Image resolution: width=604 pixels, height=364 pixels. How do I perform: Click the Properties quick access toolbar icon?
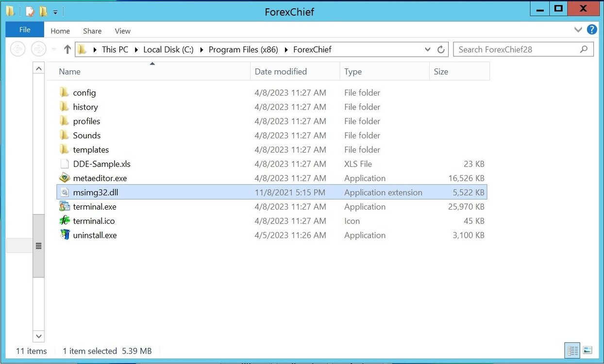tap(30, 11)
